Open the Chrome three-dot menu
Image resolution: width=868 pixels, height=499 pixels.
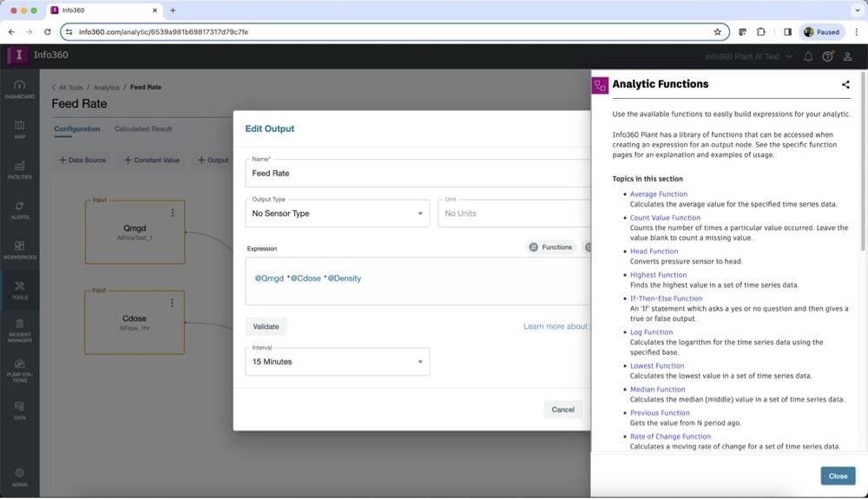(857, 32)
